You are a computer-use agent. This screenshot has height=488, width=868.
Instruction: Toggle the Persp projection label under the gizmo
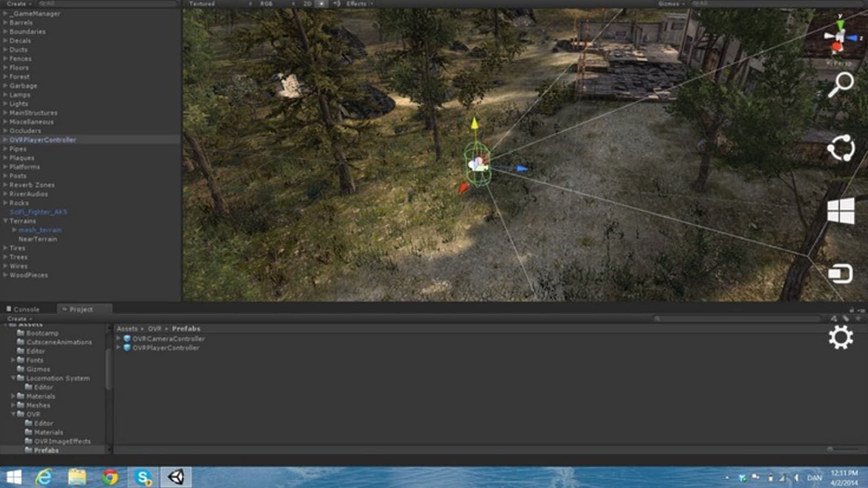point(840,63)
